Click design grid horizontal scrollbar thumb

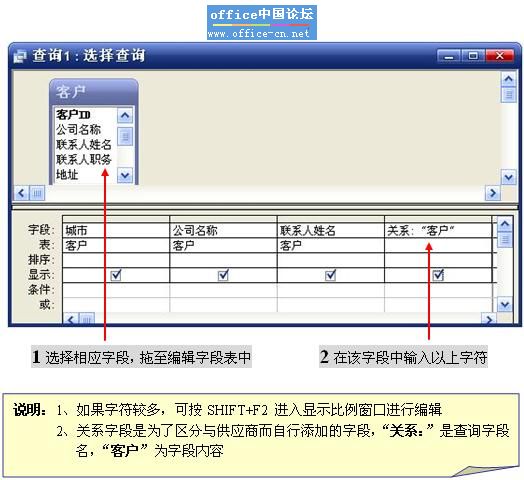click(x=87, y=319)
